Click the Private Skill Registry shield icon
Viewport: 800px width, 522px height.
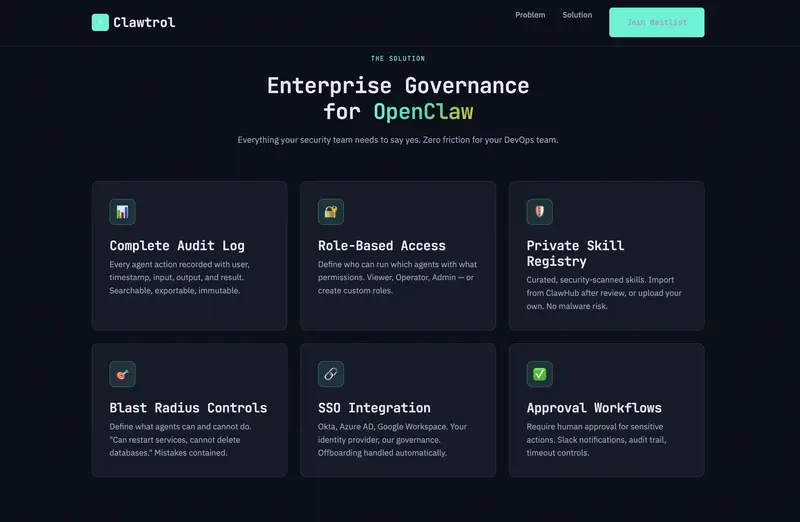coord(539,212)
